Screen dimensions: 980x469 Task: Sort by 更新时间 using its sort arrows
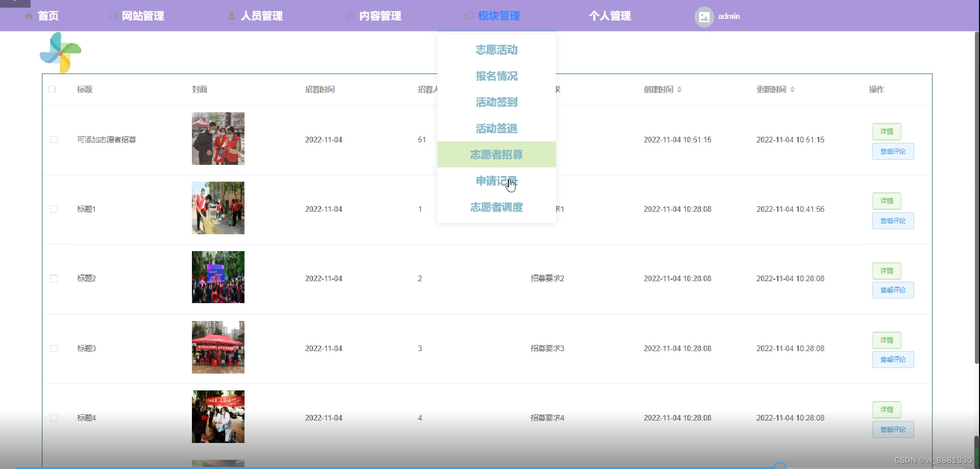coord(793,89)
